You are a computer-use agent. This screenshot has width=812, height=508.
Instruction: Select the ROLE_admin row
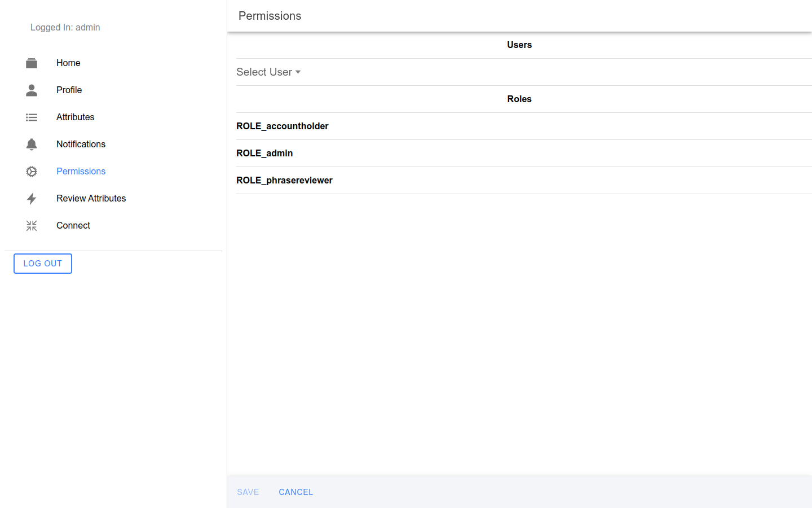(x=264, y=154)
